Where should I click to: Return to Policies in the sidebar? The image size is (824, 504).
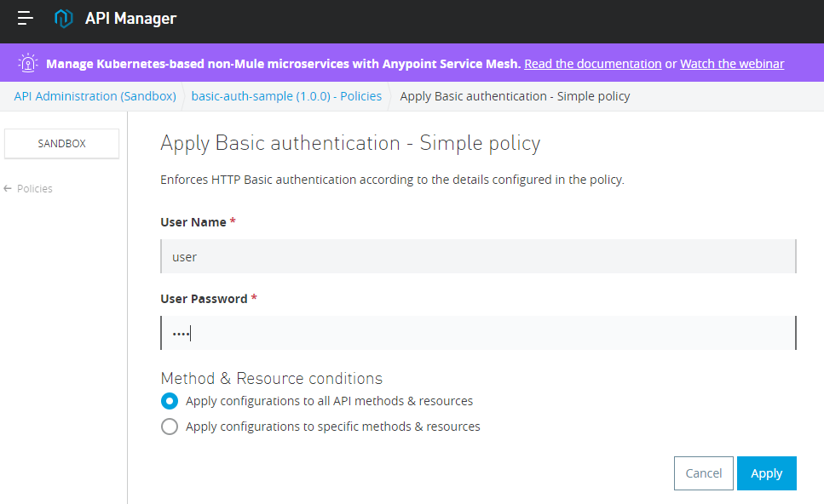[x=35, y=188]
